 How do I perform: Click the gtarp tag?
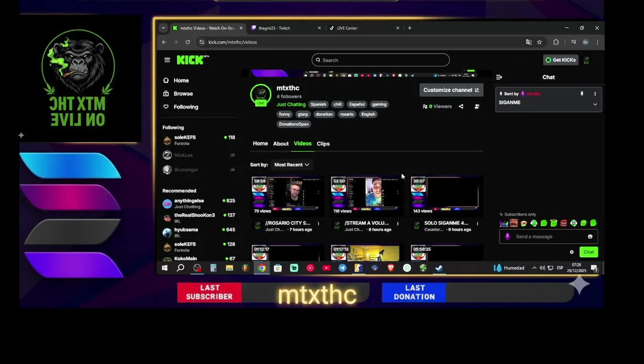click(x=303, y=114)
